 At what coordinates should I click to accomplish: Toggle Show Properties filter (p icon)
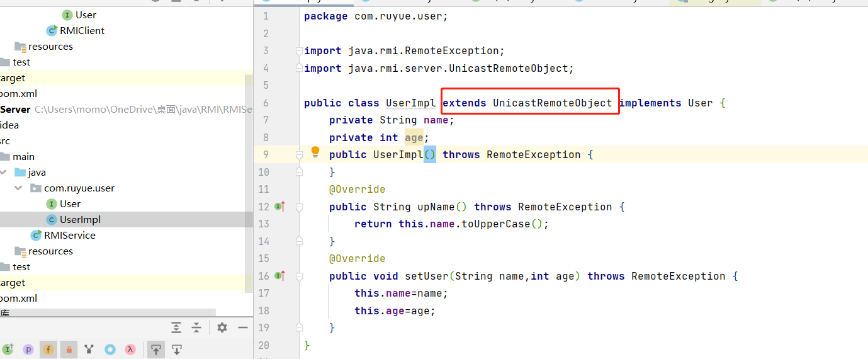(x=28, y=350)
